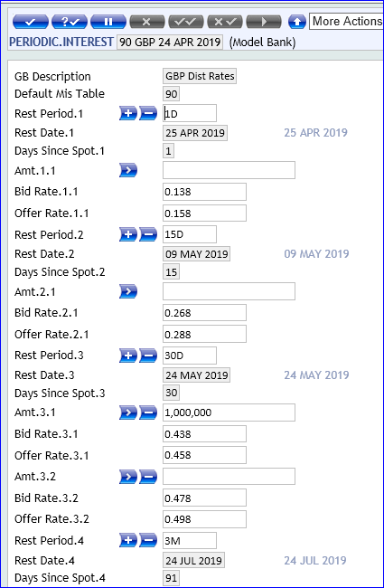Expand Amt.1.1 value with arrow button
384x588 pixels.
[x=128, y=170]
